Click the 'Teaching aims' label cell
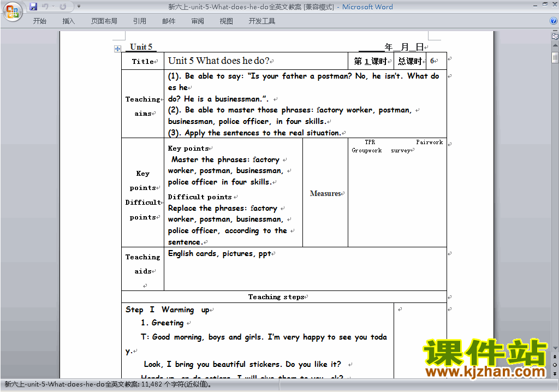Screen dimensions: 559x392 click(x=142, y=104)
